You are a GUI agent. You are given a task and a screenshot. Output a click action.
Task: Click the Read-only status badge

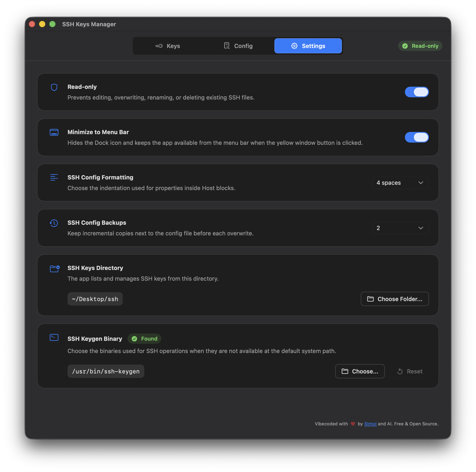pos(420,46)
